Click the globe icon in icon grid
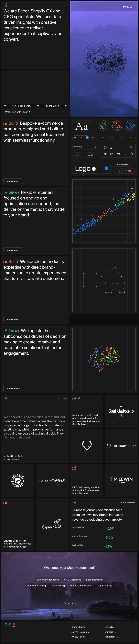 click(x=105, y=154)
